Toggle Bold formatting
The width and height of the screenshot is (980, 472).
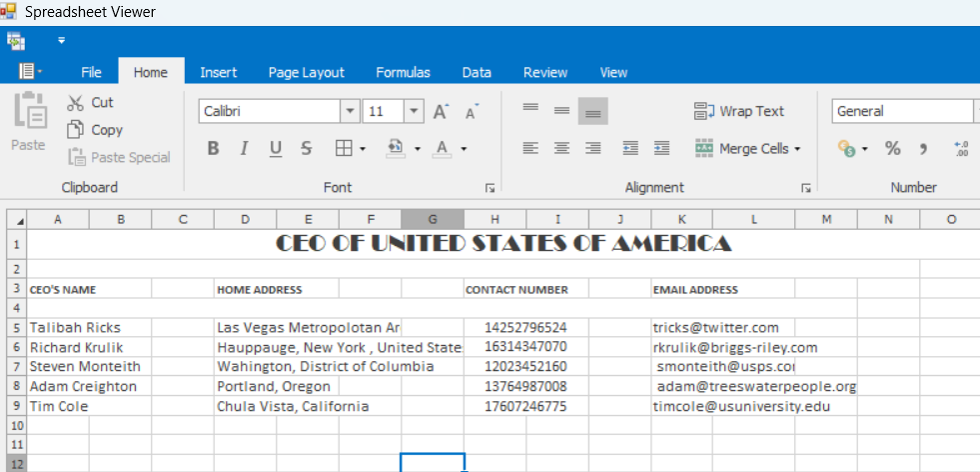(x=213, y=148)
